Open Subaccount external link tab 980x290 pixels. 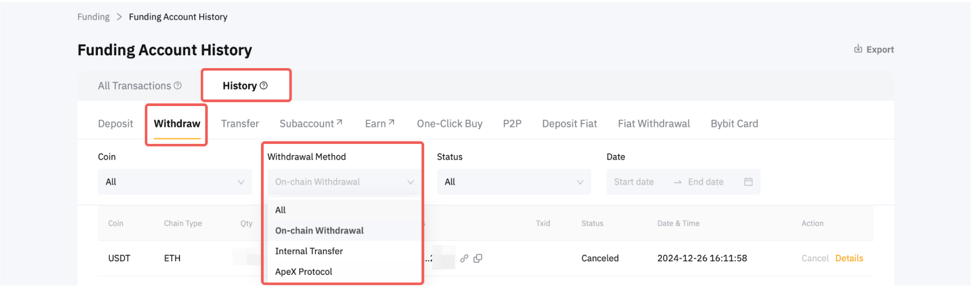coord(311,123)
